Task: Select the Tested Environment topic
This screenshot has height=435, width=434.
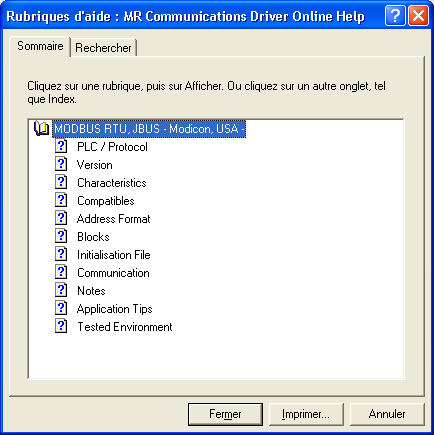Action: (x=125, y=327)
